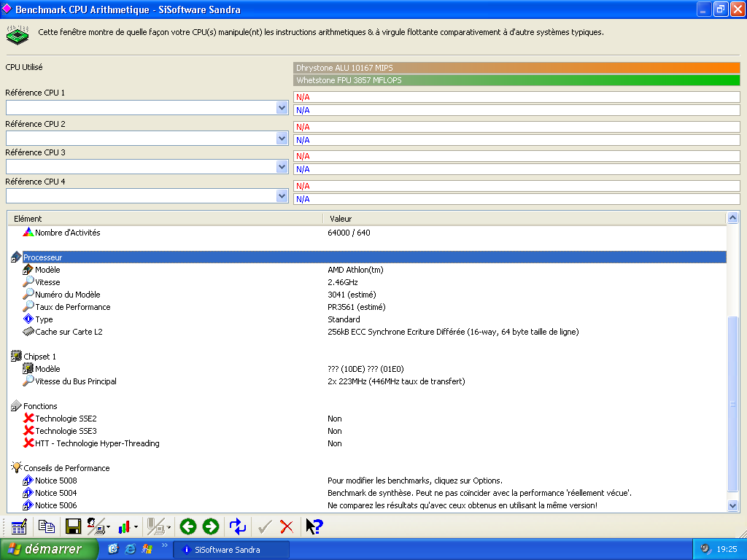
Task: Click the green back arrow button
Action: click(x=188, y=526)
